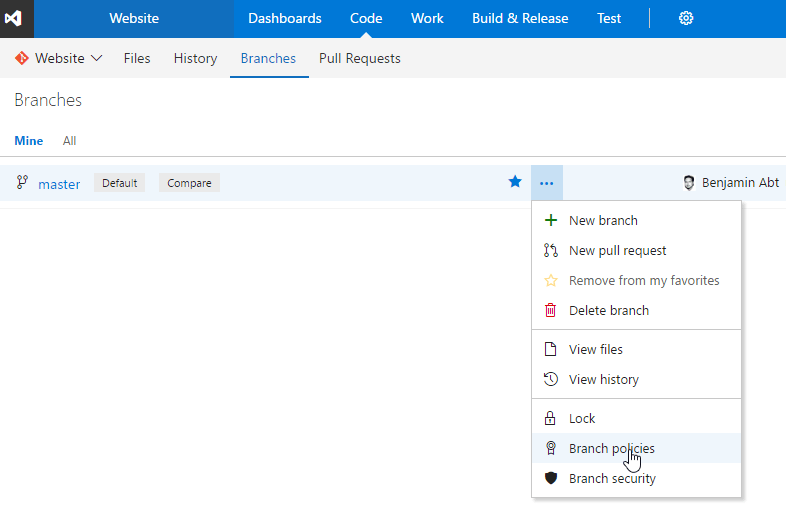Toggle the blue favorite star on master
Viewport: 786px width, 514px height.
pos(515,182)
